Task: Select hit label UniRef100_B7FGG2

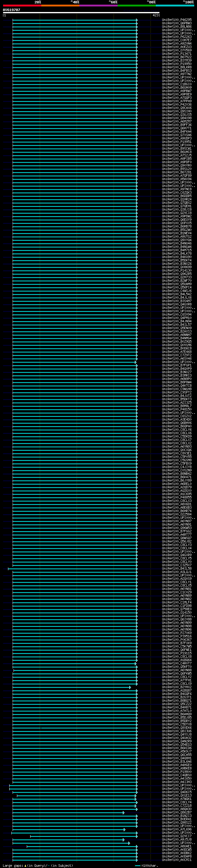Action: tap(177, 531)
